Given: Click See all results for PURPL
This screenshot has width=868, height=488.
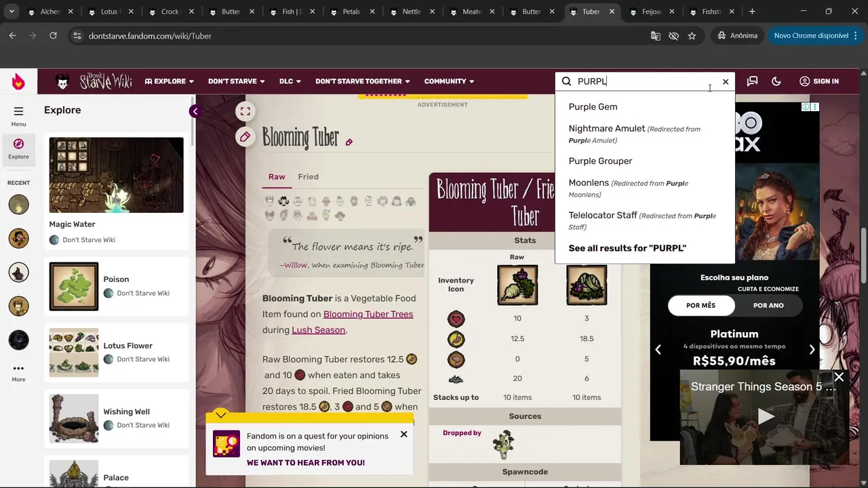Looking at the screenshot, I should 627,248.
